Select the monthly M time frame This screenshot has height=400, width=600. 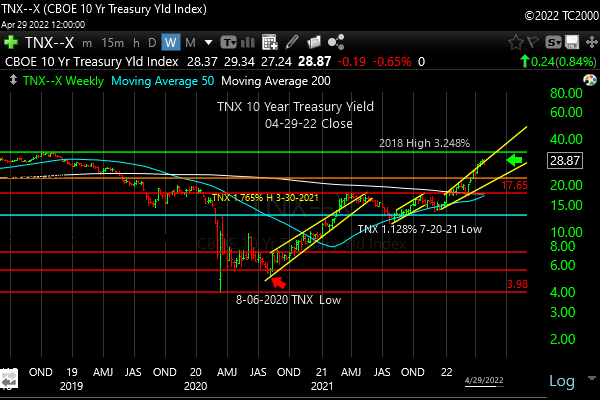(190, 43)
